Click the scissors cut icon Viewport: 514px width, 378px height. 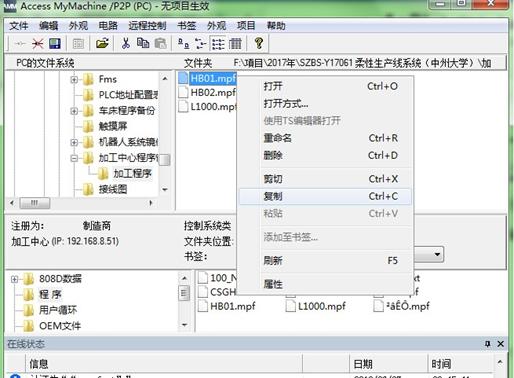(x=126, y=43)
